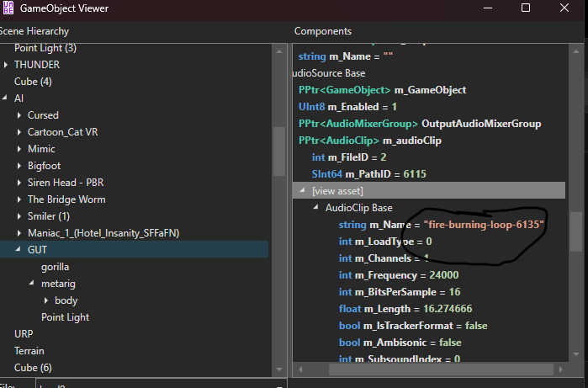
Task: Click the GameObject Viewer app icon
Action: tap(8, 8)
